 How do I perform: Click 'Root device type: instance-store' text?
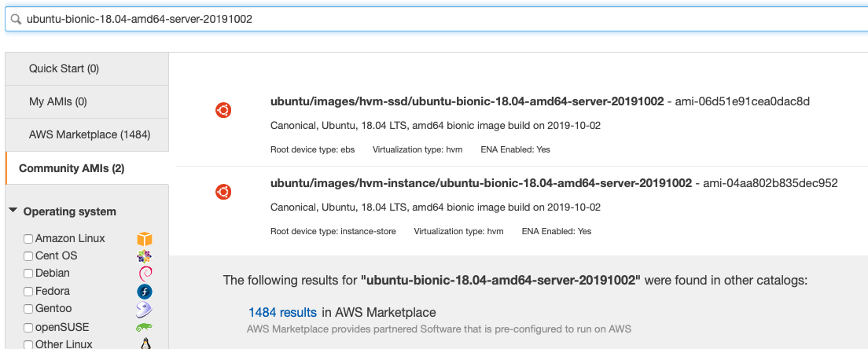click(333, 231)
